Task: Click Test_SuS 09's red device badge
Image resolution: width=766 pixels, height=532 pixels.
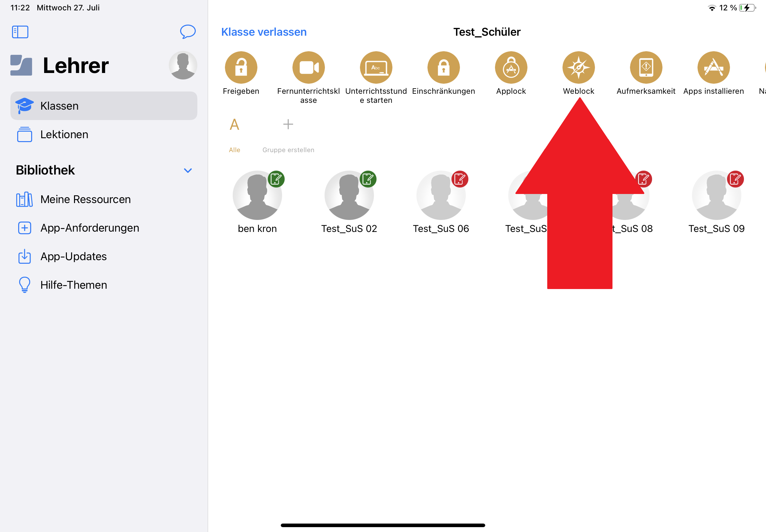Action: pos(735,179)
